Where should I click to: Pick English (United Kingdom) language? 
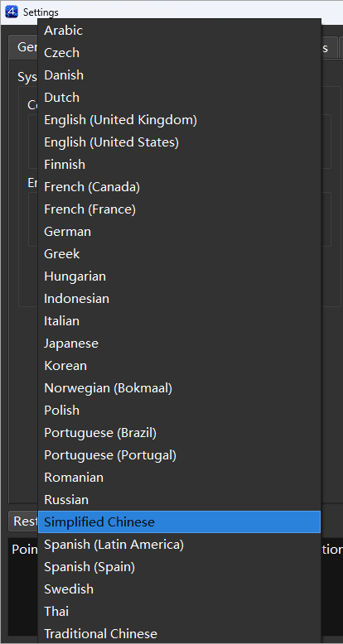[x=179, y=120]
